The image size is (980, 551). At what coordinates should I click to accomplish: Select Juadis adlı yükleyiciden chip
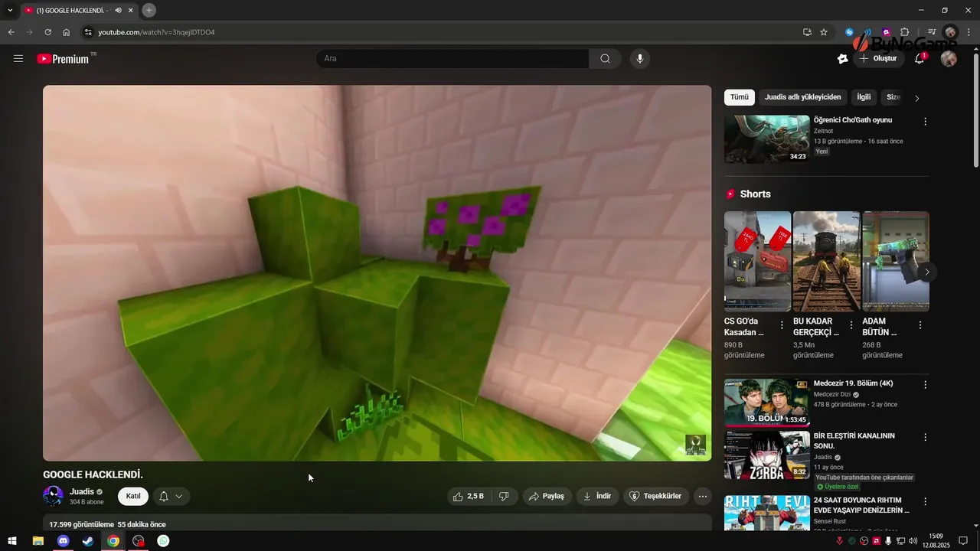tap(802, 97)
